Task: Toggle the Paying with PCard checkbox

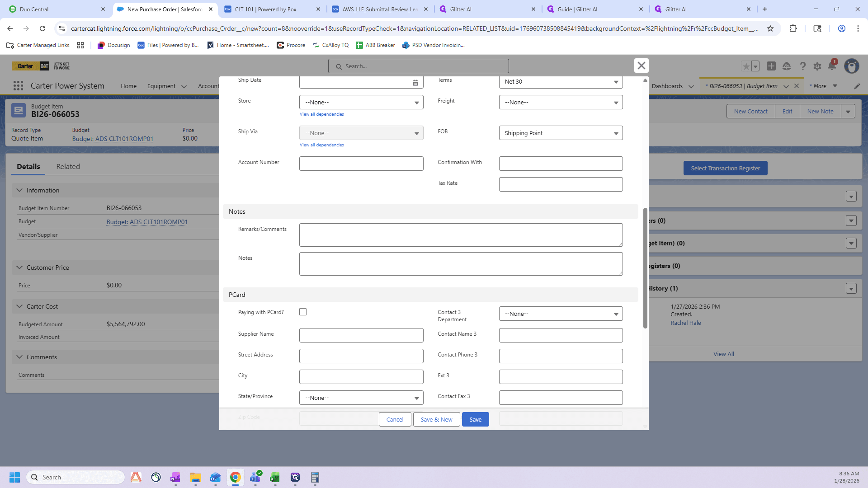Action: coord(303,312)
